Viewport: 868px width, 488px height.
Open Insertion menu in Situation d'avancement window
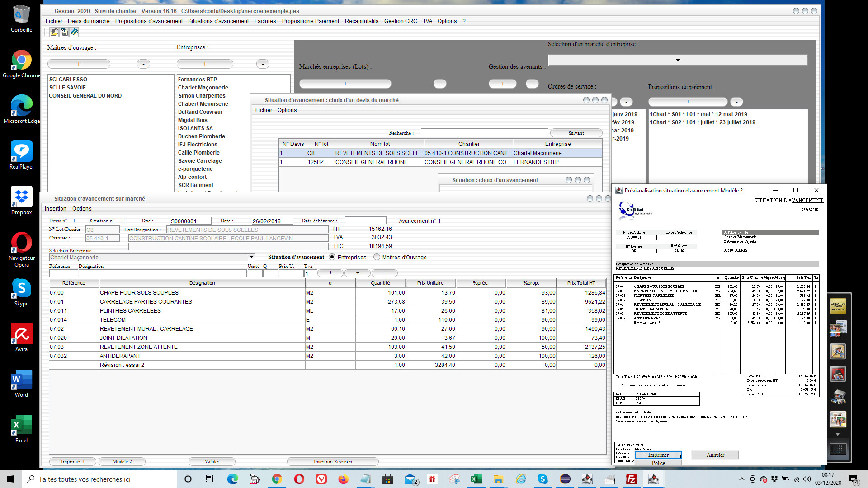tap(55, 209)
